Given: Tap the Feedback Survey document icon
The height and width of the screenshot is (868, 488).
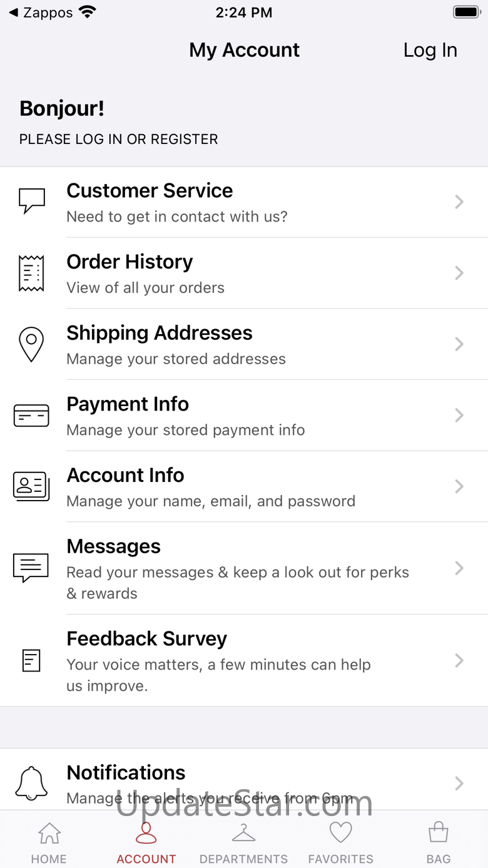Looking at the screenshot, I should [x=31, y=660].
